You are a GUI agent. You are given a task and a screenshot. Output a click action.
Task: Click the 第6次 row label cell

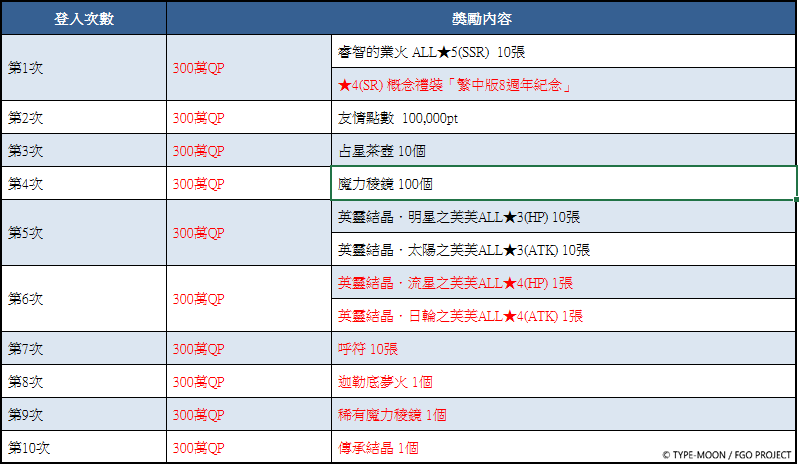[83, 299]
